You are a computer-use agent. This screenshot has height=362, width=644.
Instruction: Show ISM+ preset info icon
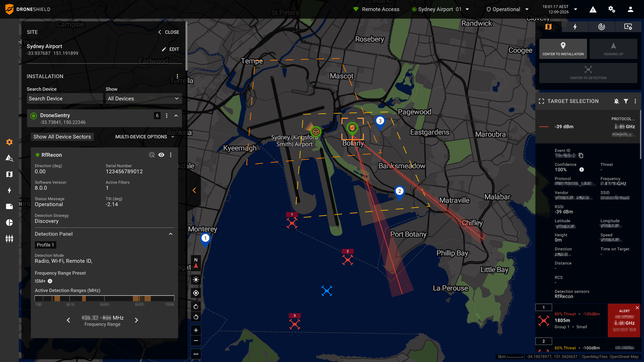50,281
